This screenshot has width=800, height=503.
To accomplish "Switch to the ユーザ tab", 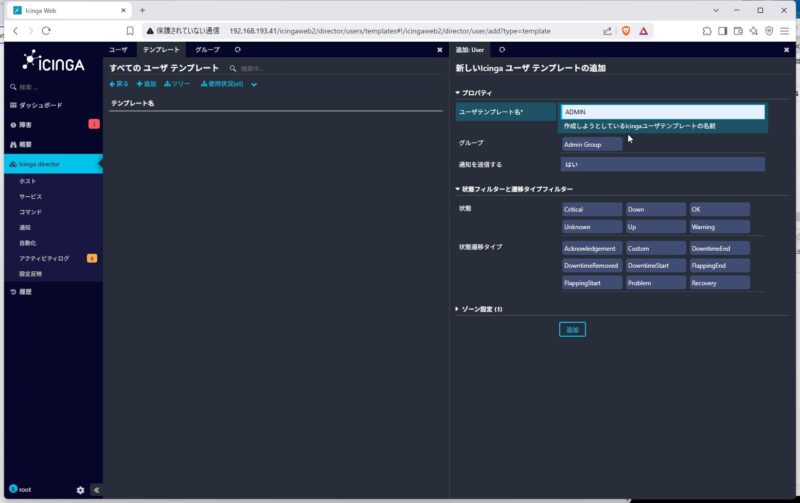I will point(118,49).
